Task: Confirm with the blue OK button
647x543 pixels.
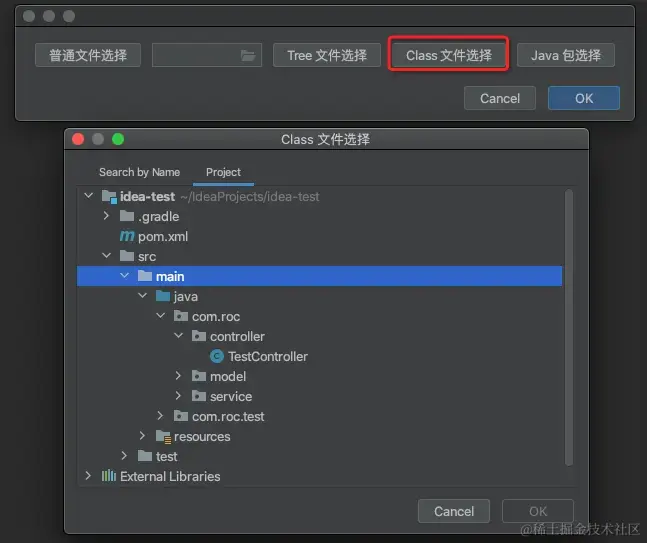Action: [584, 98]
